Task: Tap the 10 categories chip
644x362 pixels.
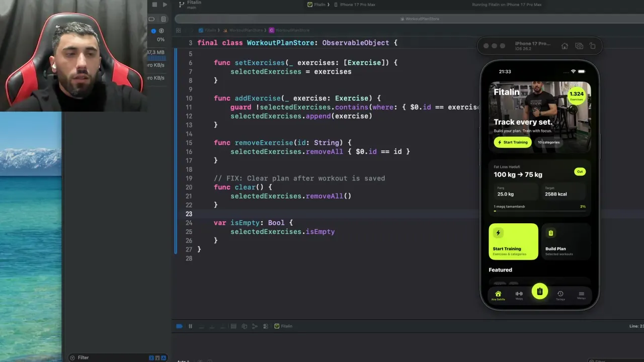Action: (548, 142)
